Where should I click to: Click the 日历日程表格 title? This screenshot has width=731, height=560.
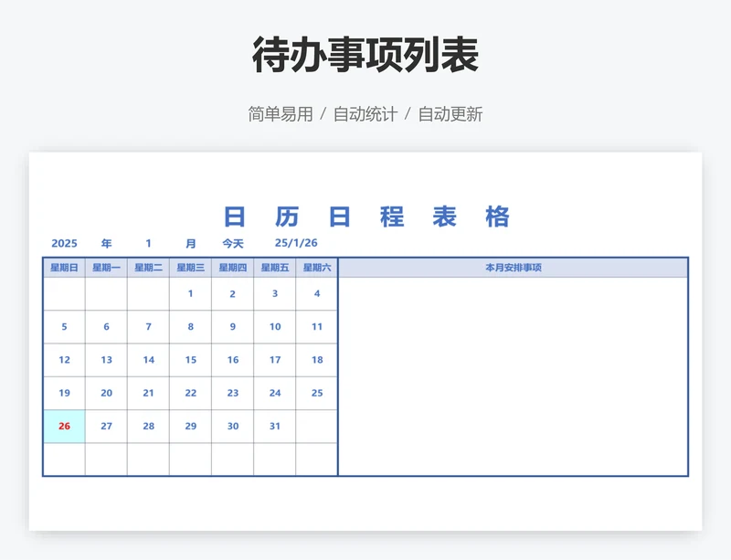tap(366, 217)
